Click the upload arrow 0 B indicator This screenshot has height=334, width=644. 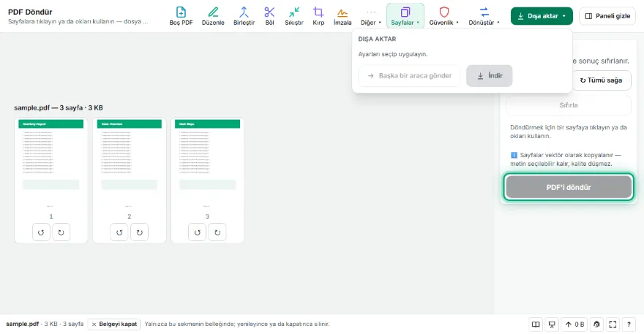click(574, 324)
